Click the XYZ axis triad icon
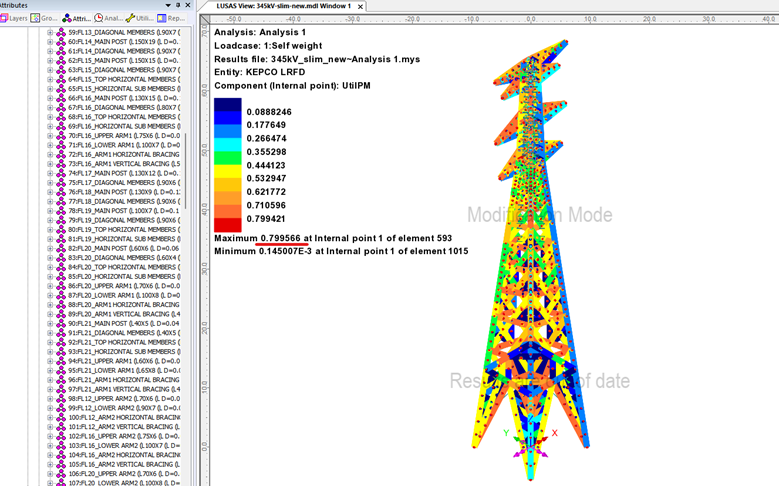Screen dimensions: 779x486 click(530, 440)
